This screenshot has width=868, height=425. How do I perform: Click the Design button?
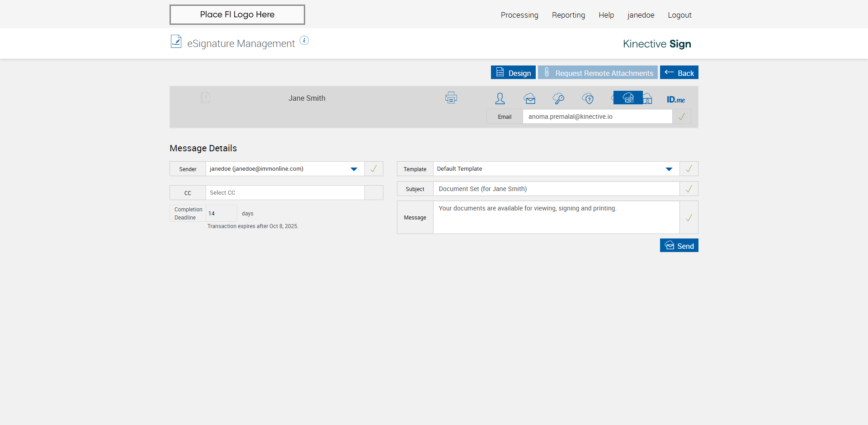click(513, 72)
